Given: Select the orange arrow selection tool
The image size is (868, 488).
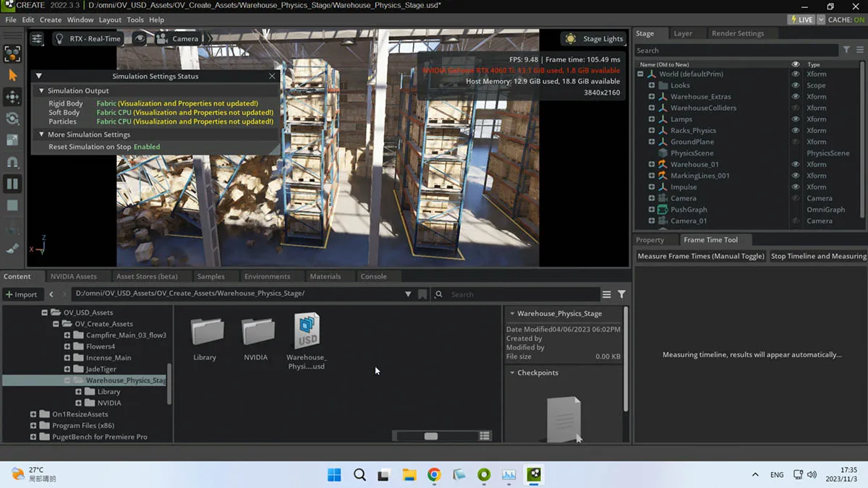Looking at the screenshot, I should 12,74.
